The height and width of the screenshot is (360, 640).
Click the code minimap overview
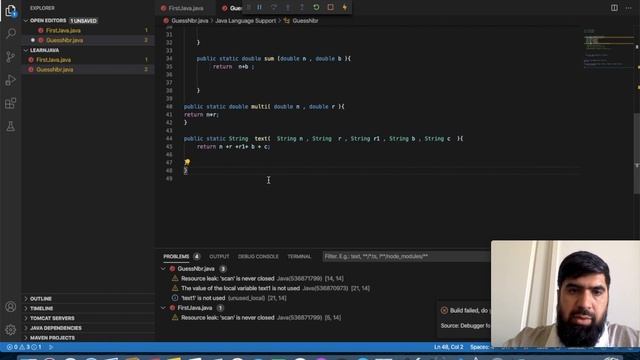tap(608, 49)
